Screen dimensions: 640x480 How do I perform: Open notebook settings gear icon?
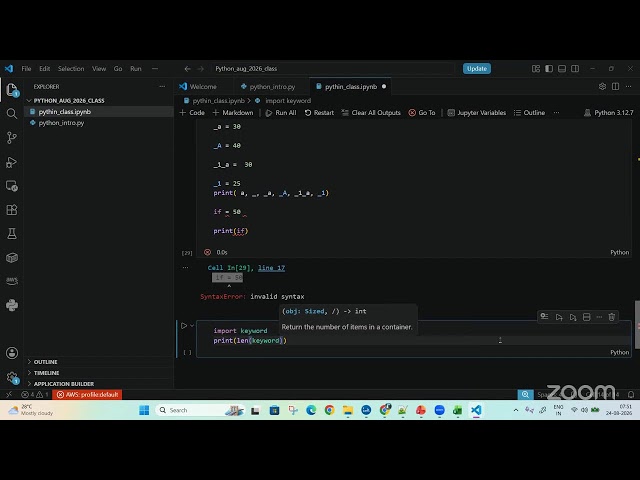pyautogui.click(x=602, y=87)
